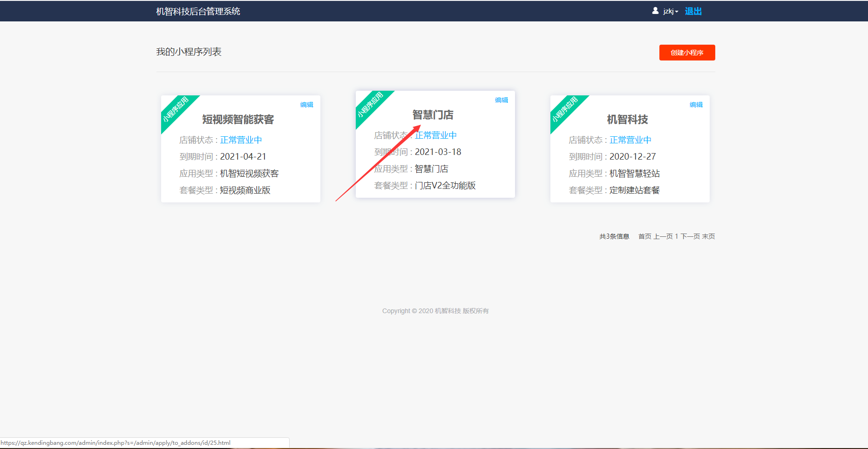This screenshot has width=868, height=449.
Task: Click package type 定制建站套餐
Action: coord(634,190)
